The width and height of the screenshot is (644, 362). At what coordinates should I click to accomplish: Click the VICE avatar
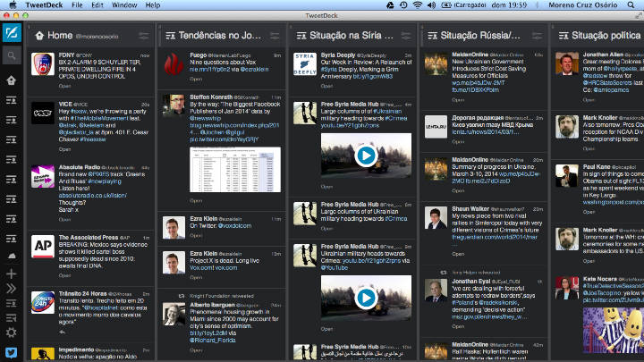pyautogui.click(x=43, y=113)
